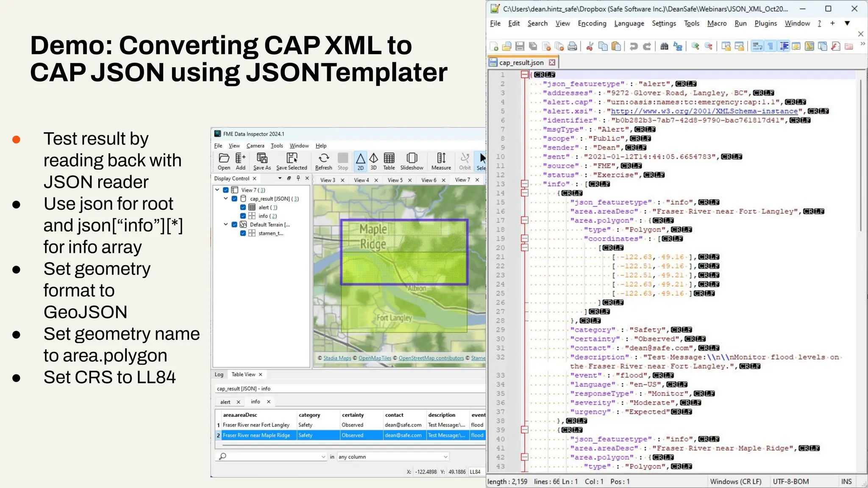Toggle Show all characters pilcrow icon

(x=771, y=46)
